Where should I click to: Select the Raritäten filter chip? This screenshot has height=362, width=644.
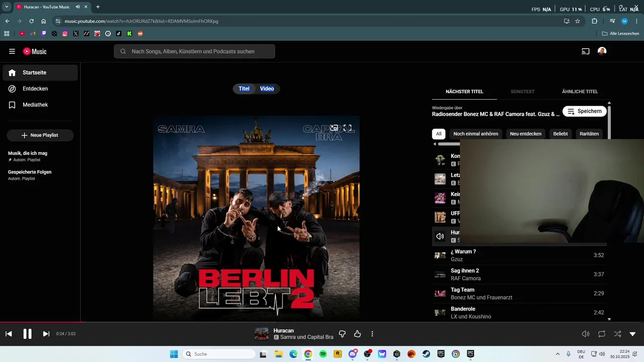[x=589, y=134]
